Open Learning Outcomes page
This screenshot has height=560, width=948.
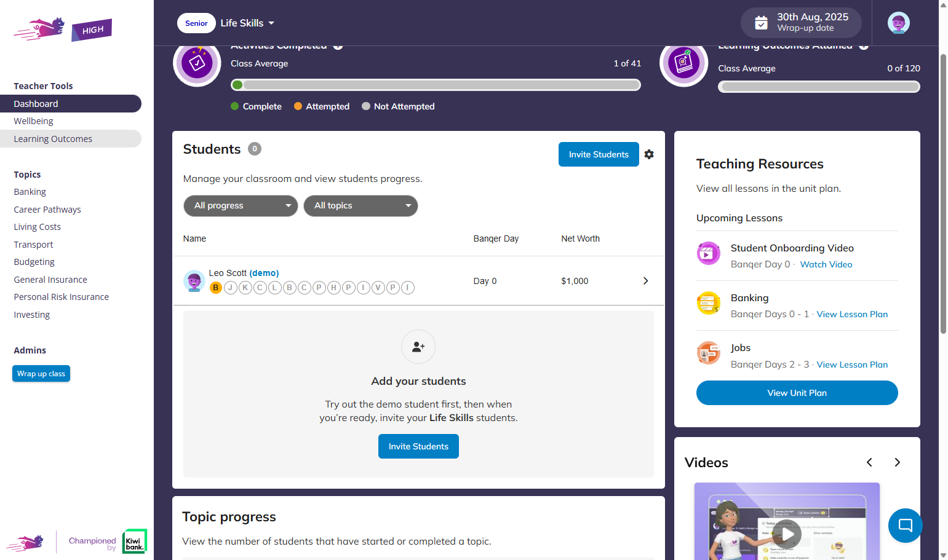tap(71, 139)
